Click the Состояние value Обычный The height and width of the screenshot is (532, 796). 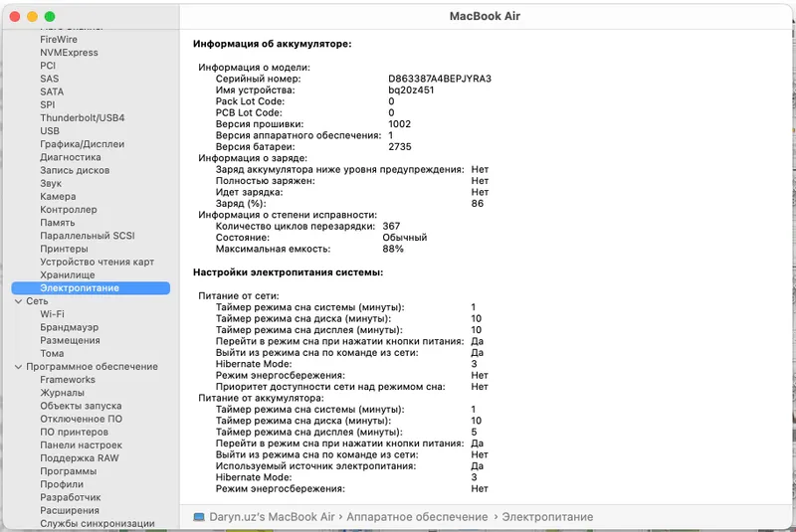tap(405, 238)
